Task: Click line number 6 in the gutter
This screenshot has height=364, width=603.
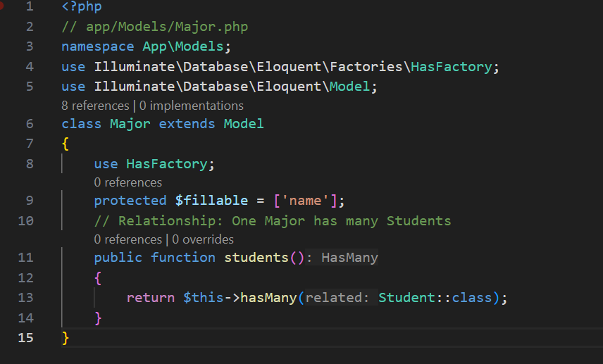Action: [29, 124]
